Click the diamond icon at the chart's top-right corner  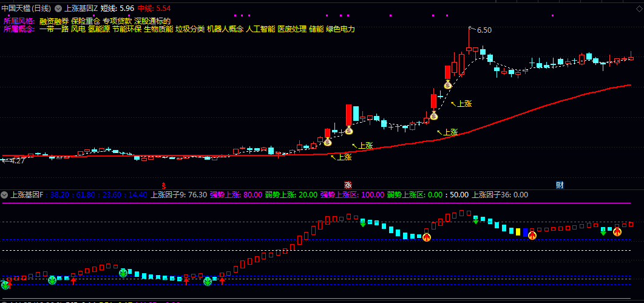pos(638,7)
